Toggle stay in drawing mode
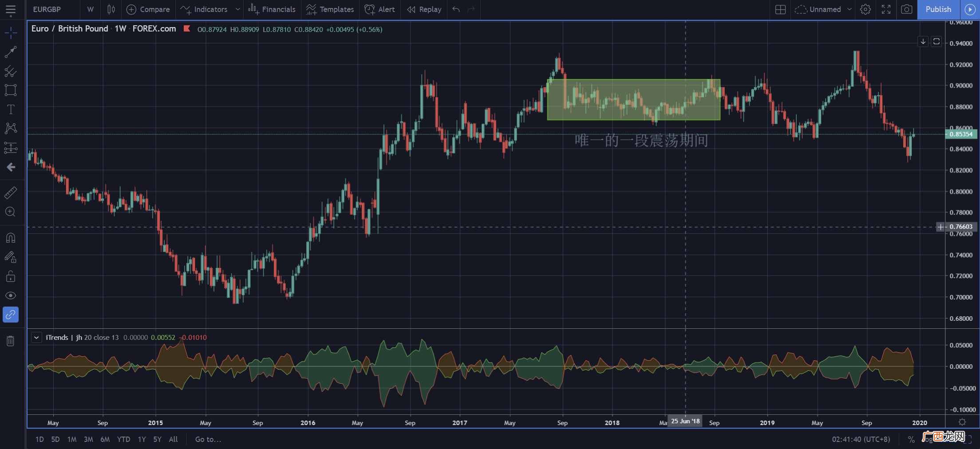The height and width of the screenshot is (449, 980). pos(11,257)
